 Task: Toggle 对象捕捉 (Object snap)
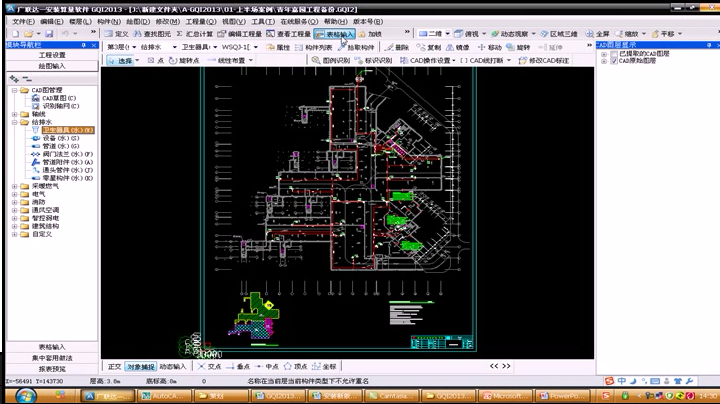[141, 366]
